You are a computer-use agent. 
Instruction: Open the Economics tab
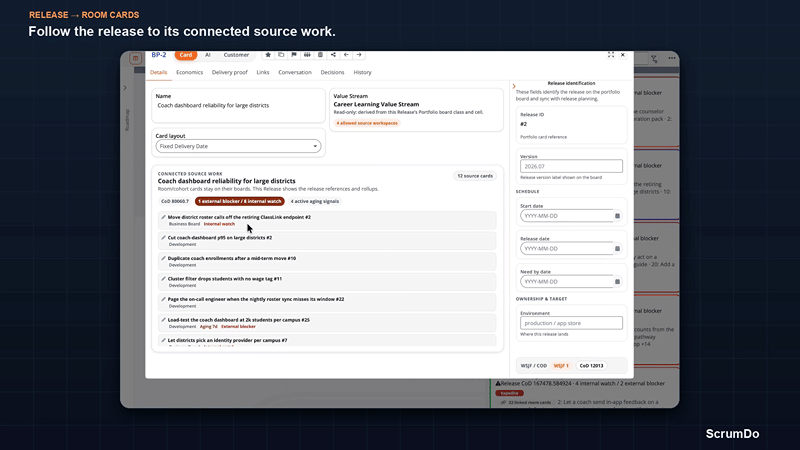click(x=190, y=72)
